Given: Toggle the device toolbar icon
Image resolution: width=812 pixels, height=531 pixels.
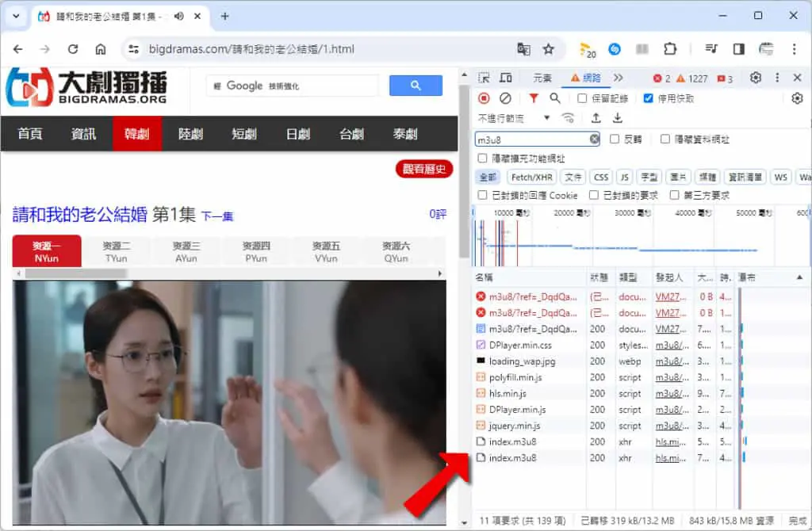Looking at the screenshot, I should [505, 78].
